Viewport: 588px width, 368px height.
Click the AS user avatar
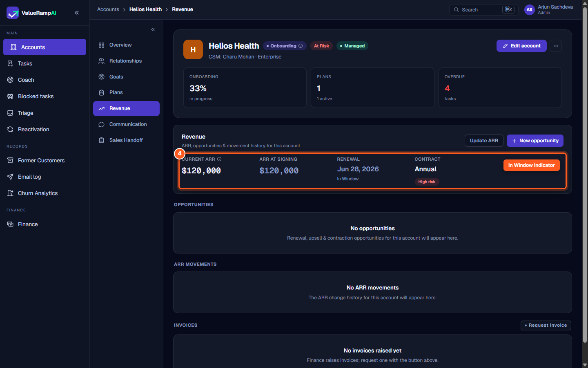[530, 9]
